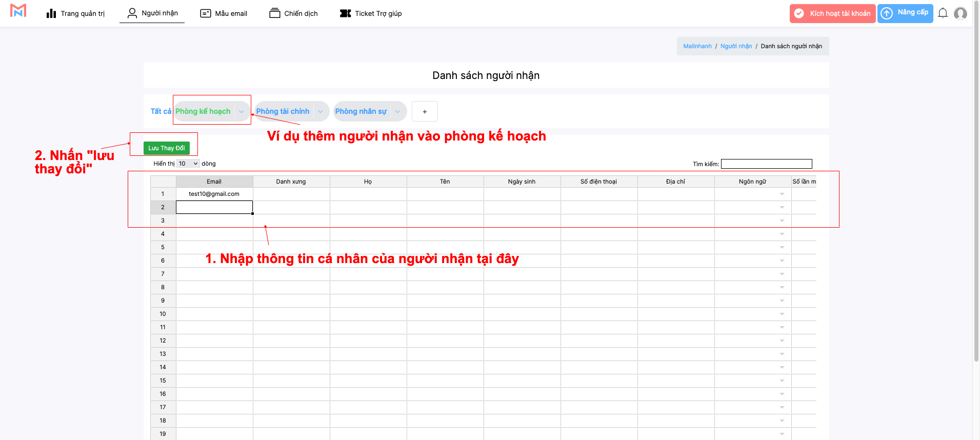Click the Ticket Trợ giúp ticket icon
This screenshot has height=440, width=980.
click(x=346, y=13)
